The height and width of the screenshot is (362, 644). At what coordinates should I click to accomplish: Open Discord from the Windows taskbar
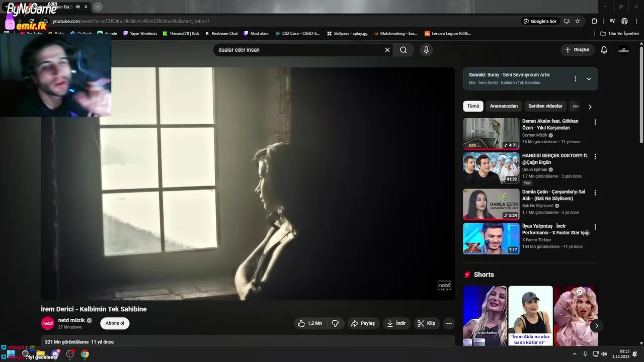(55, 354)
